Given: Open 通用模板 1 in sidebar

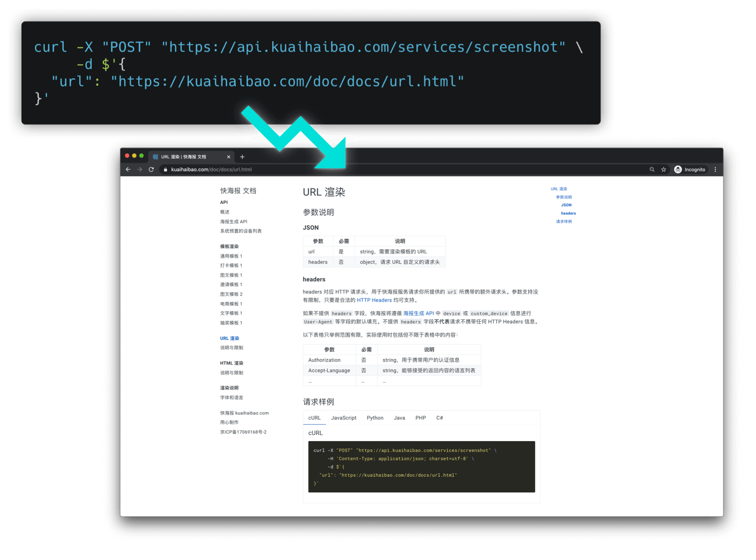Looking at the screenshot, I should pos(231,256).
